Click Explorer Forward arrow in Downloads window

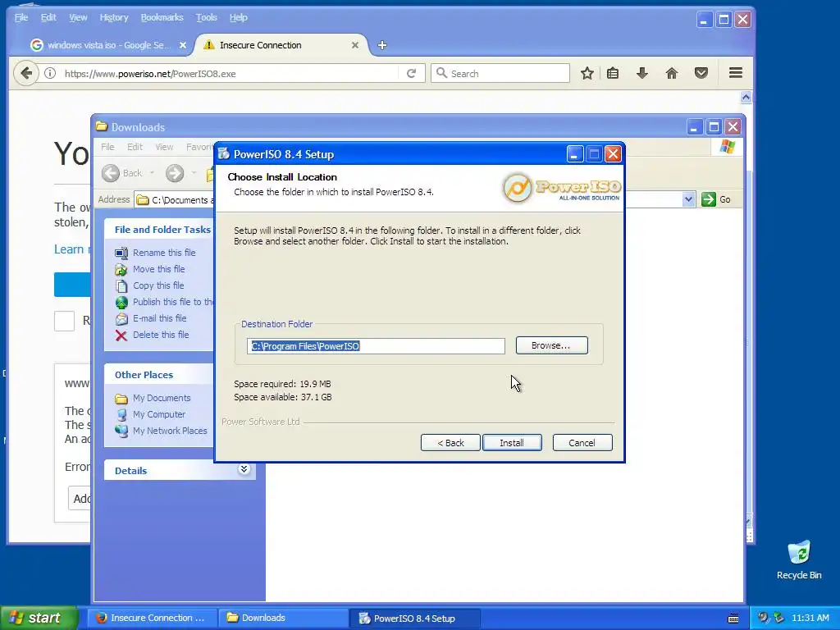click(175, 173)
